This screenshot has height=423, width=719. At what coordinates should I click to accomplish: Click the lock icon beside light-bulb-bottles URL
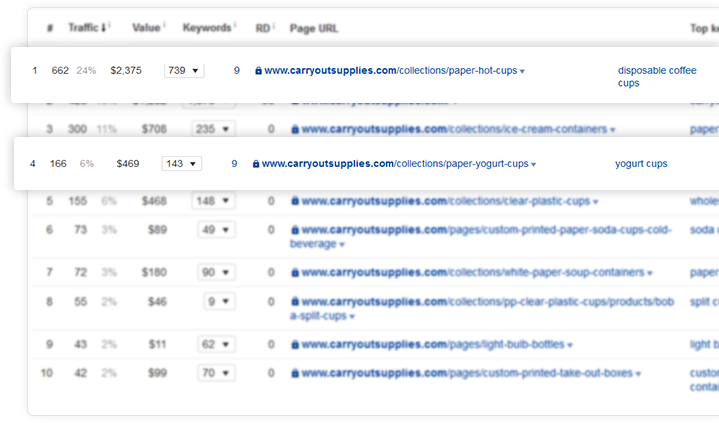(295, 345)
